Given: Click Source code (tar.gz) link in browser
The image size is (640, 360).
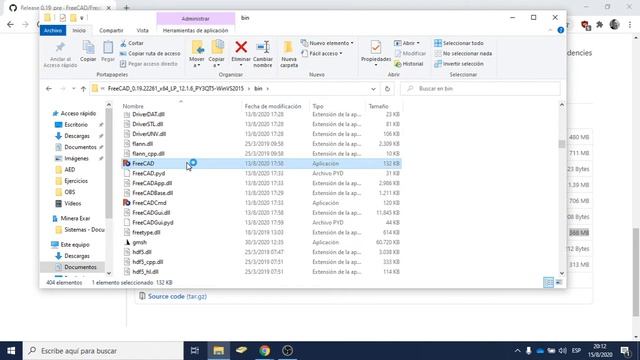Looking at the screenshot, I should [177, 296].
